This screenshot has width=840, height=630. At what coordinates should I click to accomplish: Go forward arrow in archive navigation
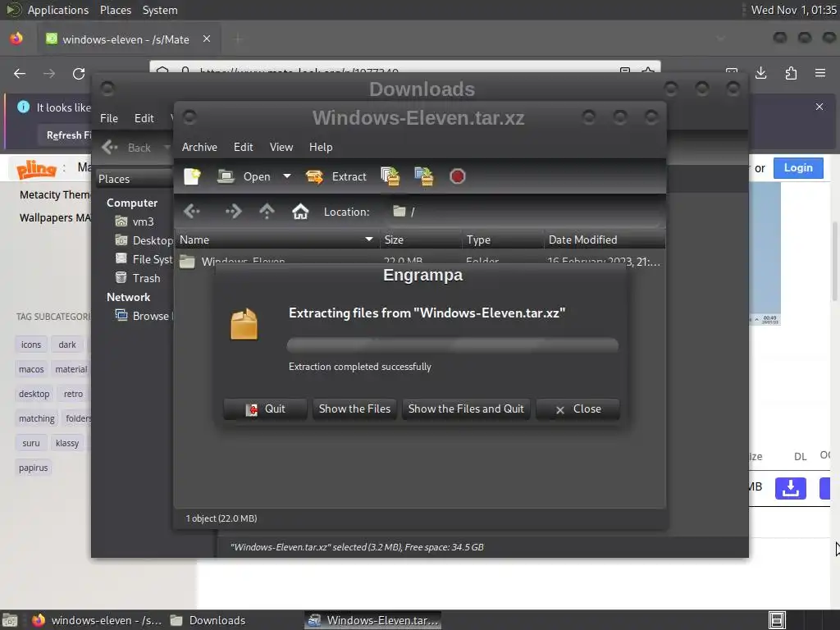click(233, 212)
